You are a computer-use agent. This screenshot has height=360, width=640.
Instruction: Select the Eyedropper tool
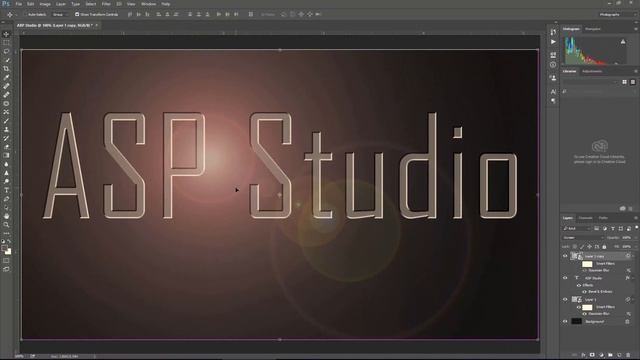6,77
